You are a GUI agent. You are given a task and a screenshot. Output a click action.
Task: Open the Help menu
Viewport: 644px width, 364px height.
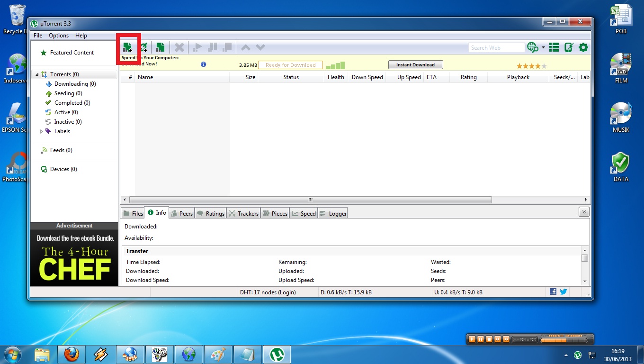[x=81, y=36]
